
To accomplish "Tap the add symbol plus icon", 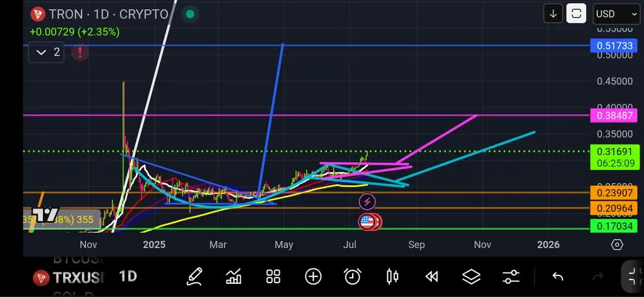I will 313,276.
